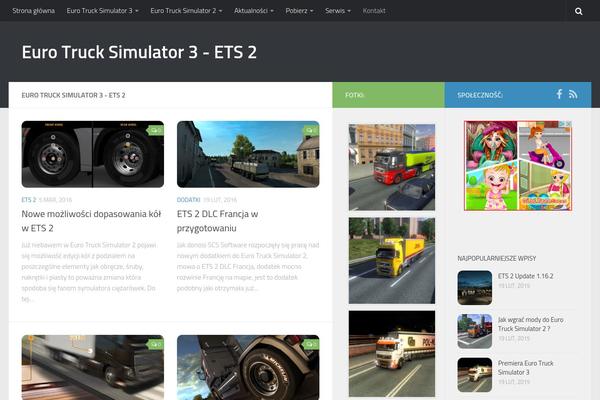Open the search magnifier icon
The image size is (600, 400).
click(579, 11)
